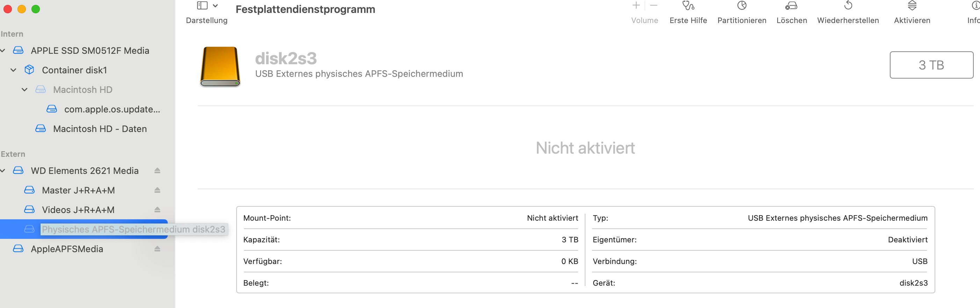Screen dimensions: 980x308
Task: Eject WD Elements 2621 Media
Action: tap(157, 171)
